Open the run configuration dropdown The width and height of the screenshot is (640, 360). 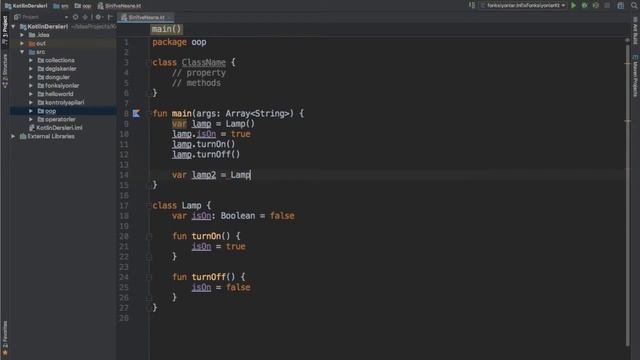(x=523, y=6)
